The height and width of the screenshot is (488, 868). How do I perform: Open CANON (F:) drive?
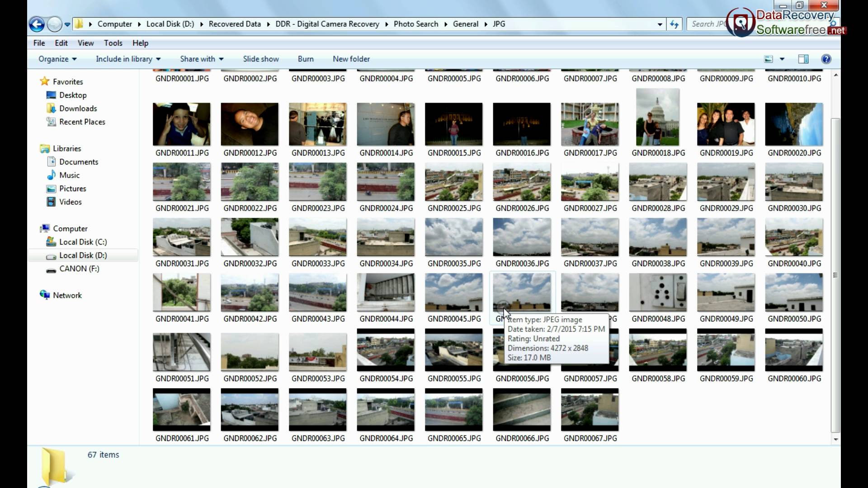pos(73,269)
